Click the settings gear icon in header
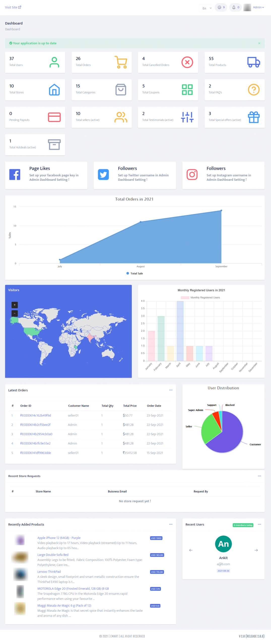The width and height of the screenshot is (271, 644). click(219, 8)
